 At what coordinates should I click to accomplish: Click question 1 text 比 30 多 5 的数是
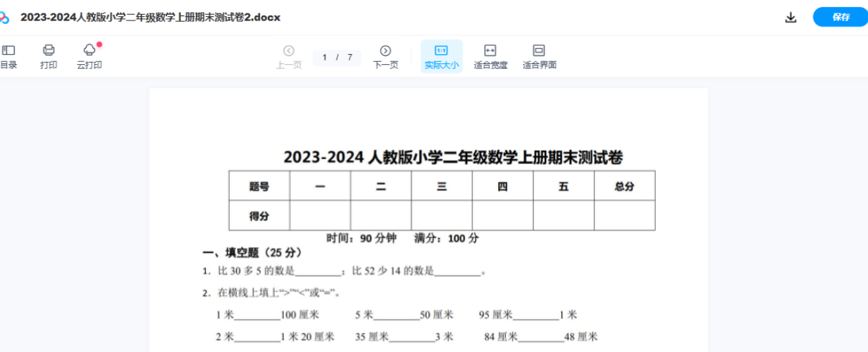[x=256, y=271]
